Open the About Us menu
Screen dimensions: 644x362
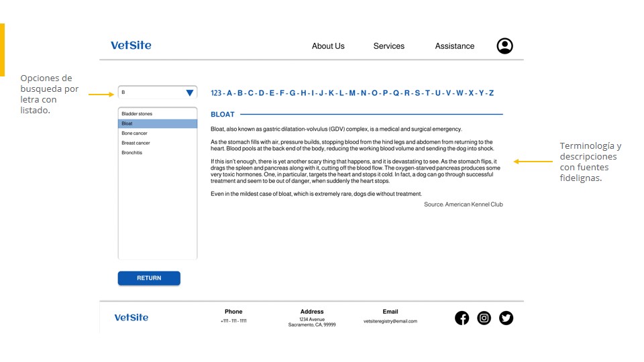pyautogui.click(x=328, y=46)
